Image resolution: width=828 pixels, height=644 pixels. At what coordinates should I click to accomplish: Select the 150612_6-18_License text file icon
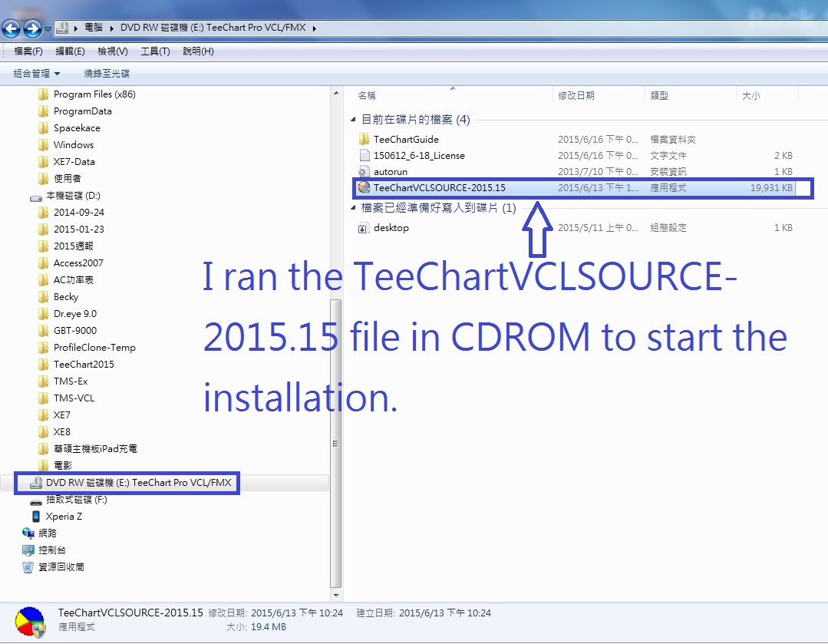coord(364,155)
